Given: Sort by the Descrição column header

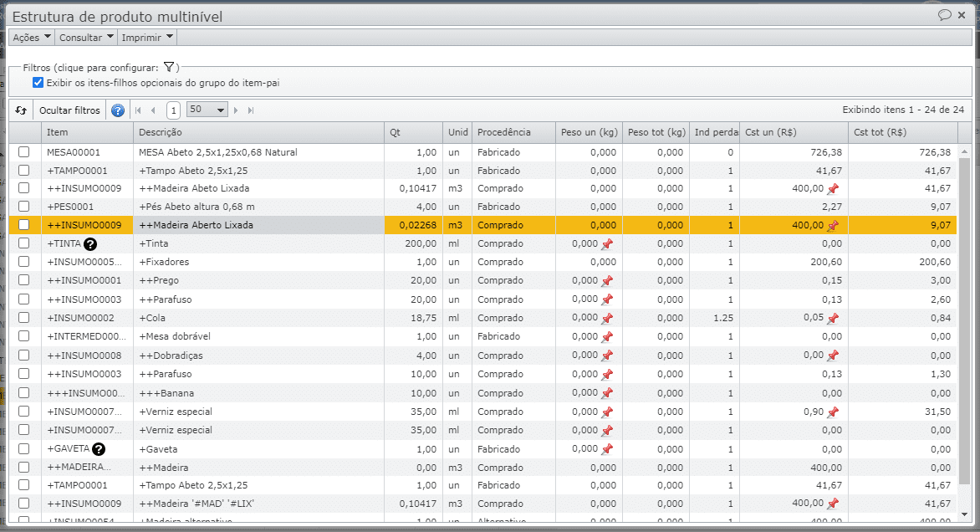Looking at the screenshot, I should tap(258, 132).
